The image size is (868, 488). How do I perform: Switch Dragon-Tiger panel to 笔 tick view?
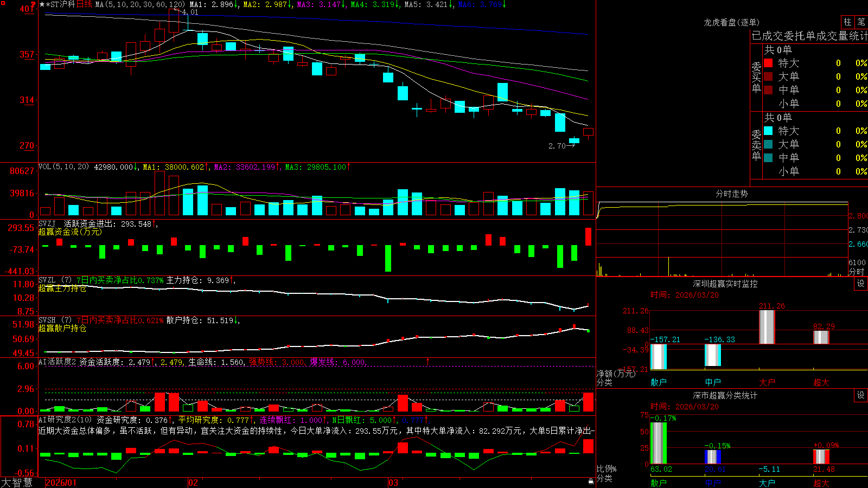pos(861,22)
